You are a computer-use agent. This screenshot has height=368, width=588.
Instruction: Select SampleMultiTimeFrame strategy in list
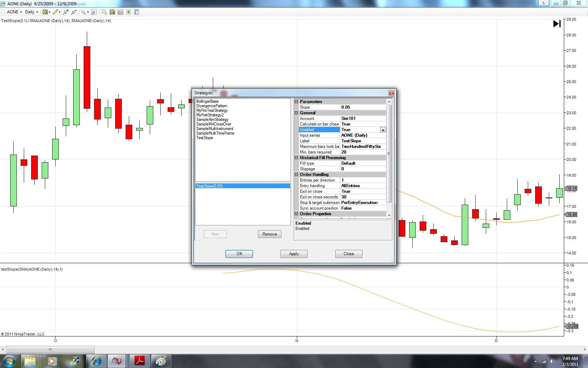(215, 133)
